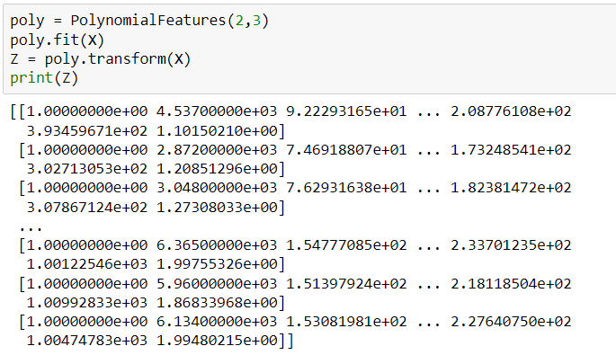Click output value 1.82381472e+02

(511, 188)
